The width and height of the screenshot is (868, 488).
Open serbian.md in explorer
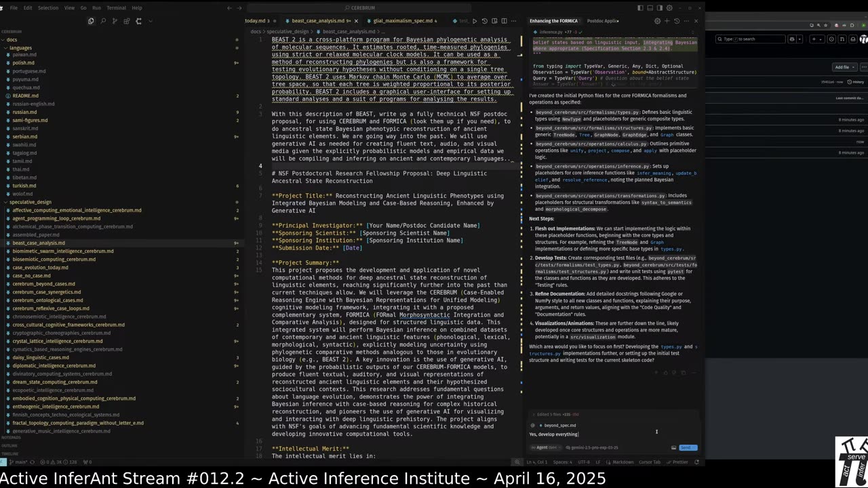[x=25, y=136]
